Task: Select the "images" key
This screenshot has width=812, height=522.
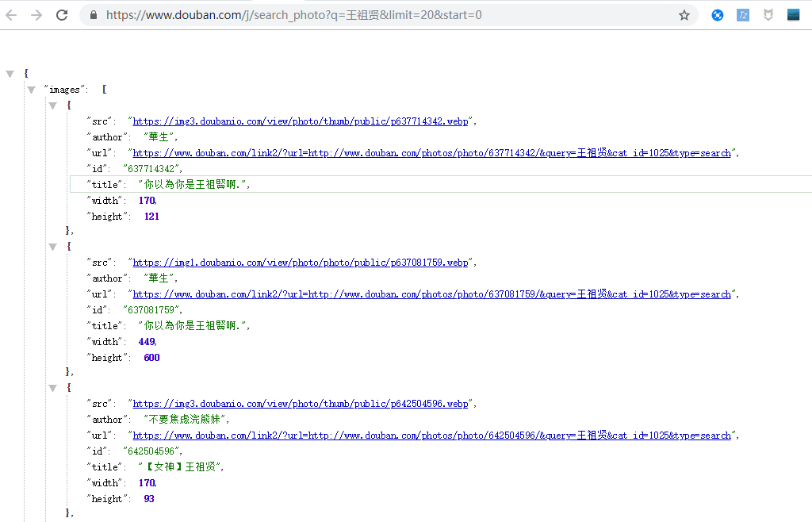Action: (65, 90)
